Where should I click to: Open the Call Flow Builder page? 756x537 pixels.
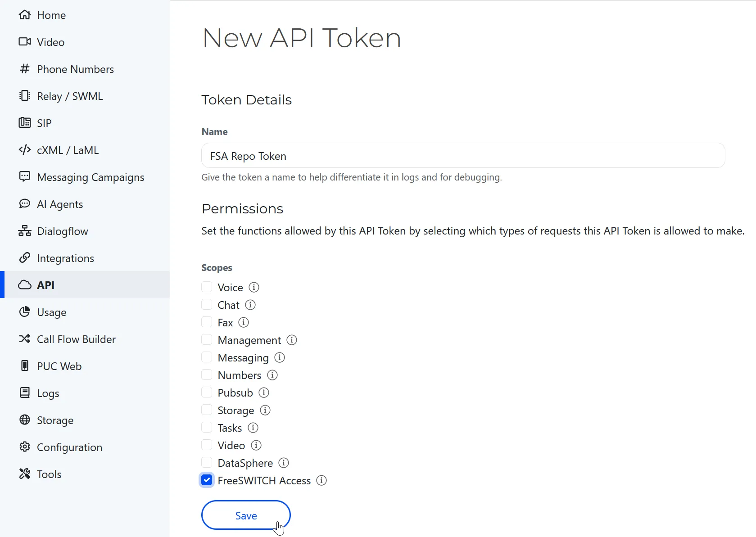pos(85,339)
